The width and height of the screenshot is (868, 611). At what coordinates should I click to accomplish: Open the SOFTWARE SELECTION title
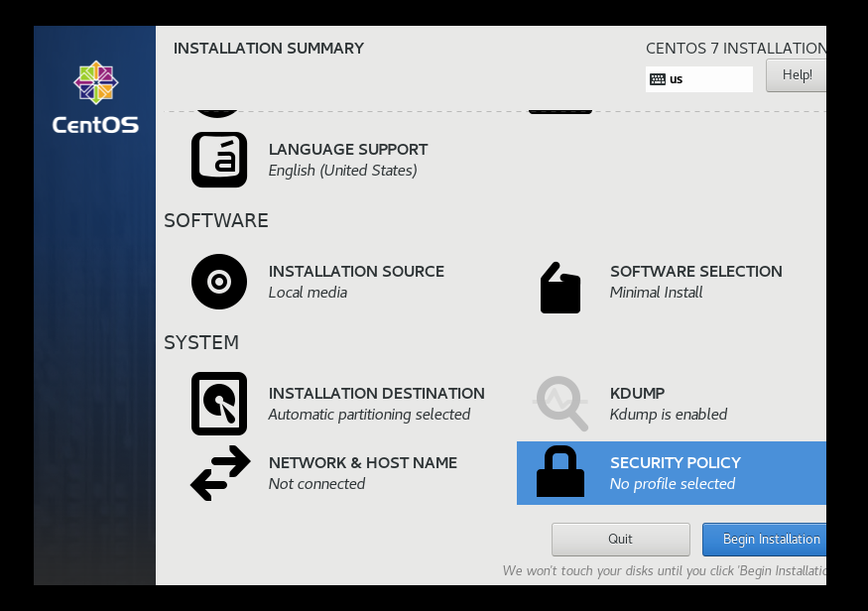point(695,271)
